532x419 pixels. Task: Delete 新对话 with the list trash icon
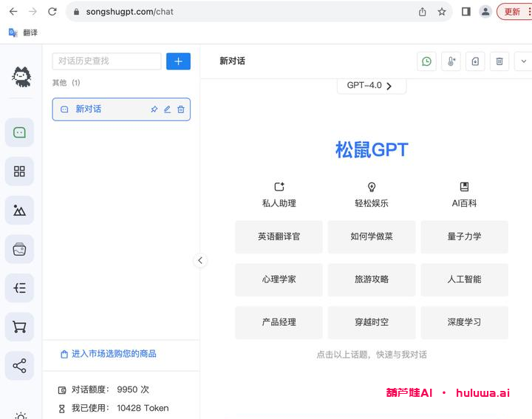tap(181, 109)
